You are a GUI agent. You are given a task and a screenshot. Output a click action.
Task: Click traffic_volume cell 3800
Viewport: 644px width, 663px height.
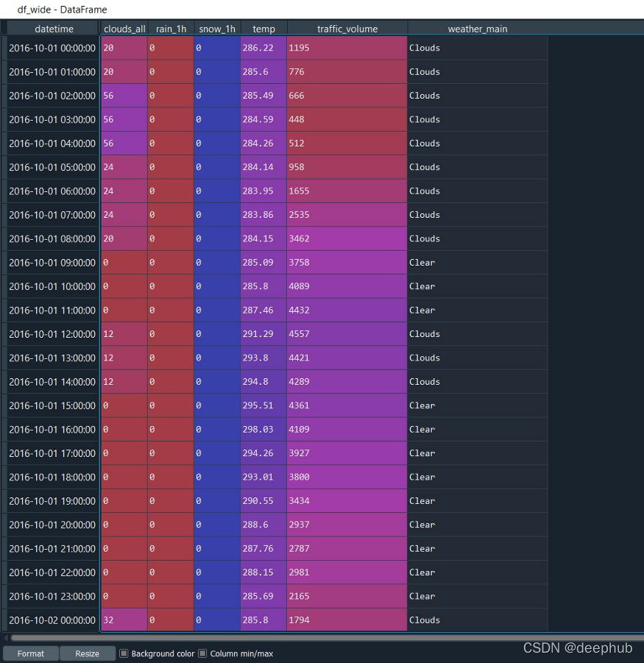tap(347, 477)
